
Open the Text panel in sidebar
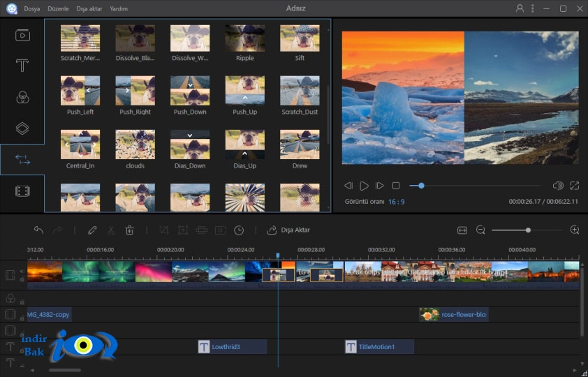22,66
